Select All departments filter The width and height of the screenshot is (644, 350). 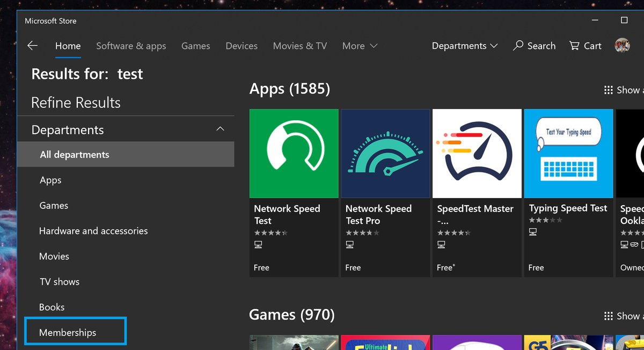(126, 155)
